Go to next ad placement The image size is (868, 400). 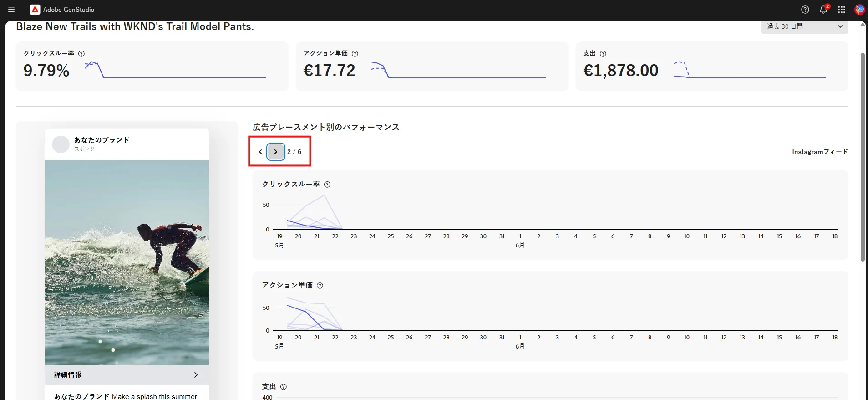tap(276, 152)
